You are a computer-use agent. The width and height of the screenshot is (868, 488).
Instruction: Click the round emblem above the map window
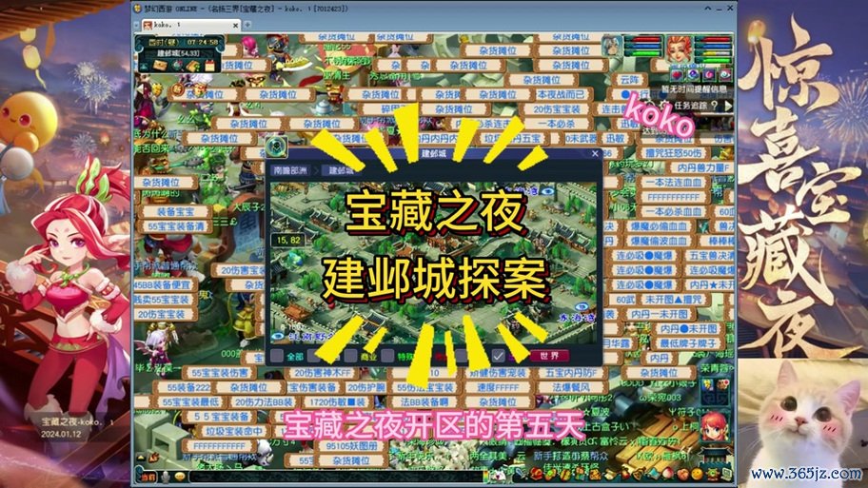[x=276, y=146]
